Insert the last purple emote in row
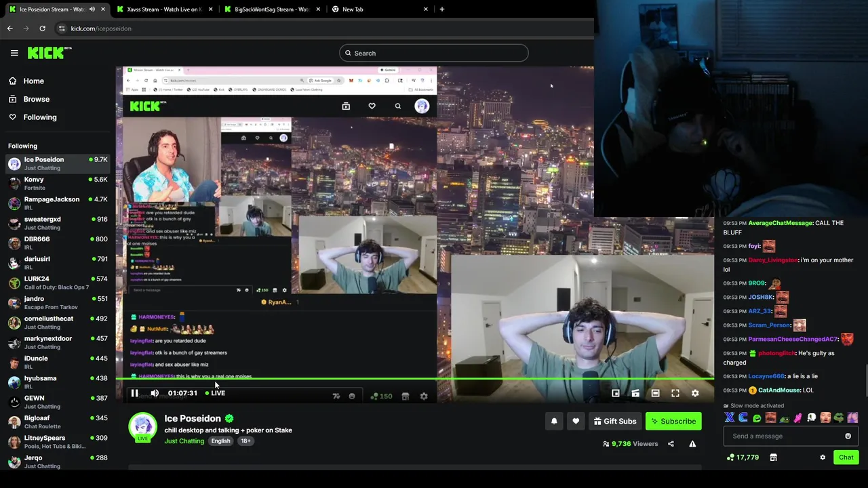The image size is (868, 488). coord(852,418)
